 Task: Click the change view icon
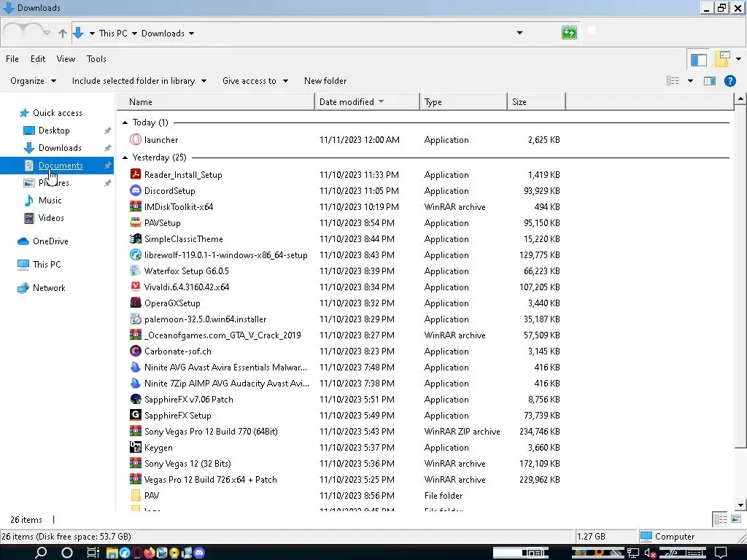click(x=673, y=81)
